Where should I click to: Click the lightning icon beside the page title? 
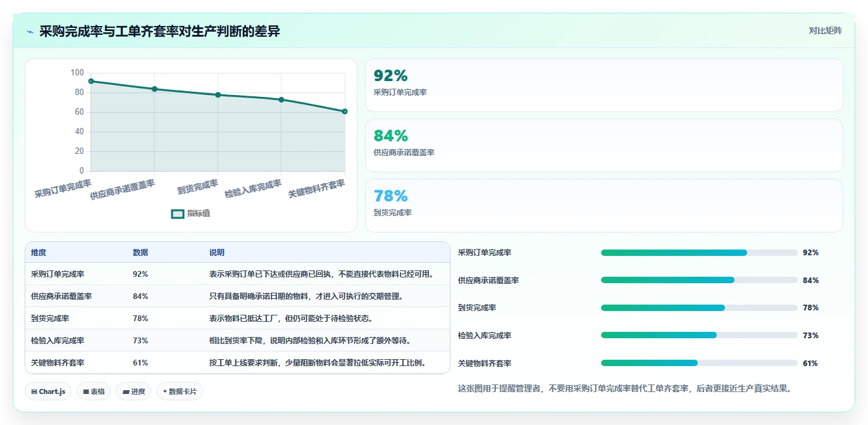pos(30,32)
